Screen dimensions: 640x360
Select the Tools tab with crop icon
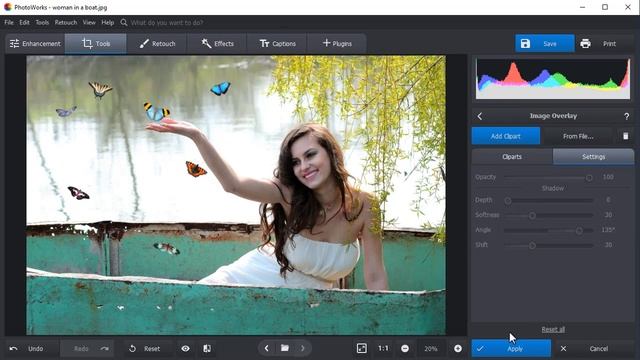click(x=96, y=43)
